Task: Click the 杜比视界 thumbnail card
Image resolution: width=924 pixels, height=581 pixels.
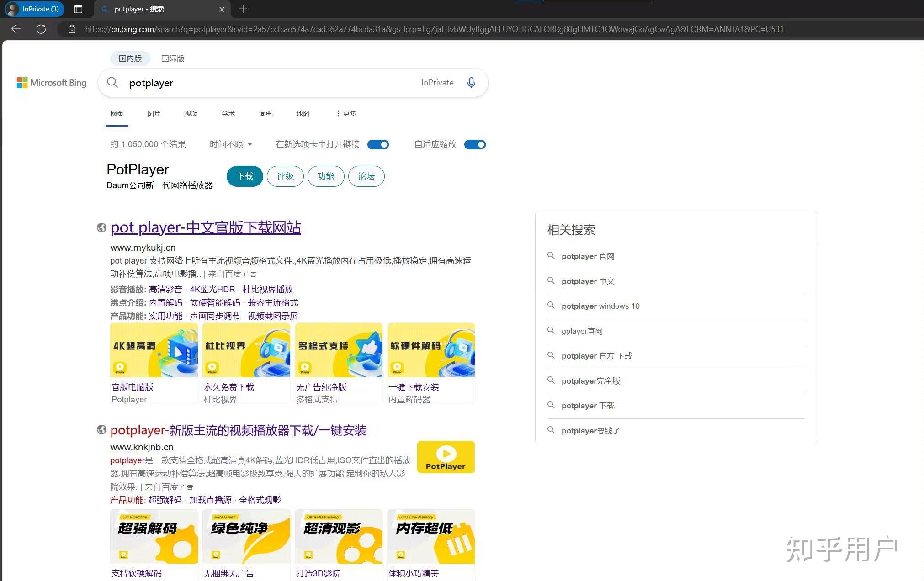Action: (x=246, y=350)
